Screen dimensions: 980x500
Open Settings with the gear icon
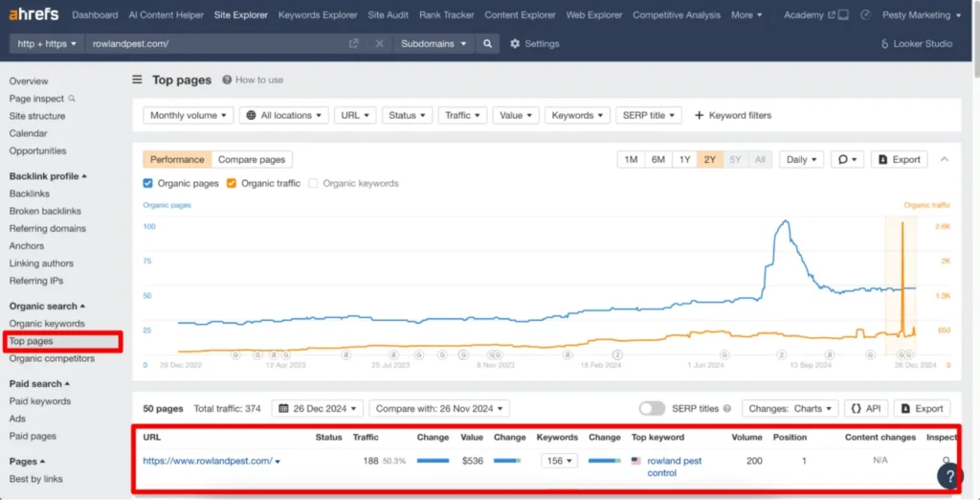pos(516,44)
